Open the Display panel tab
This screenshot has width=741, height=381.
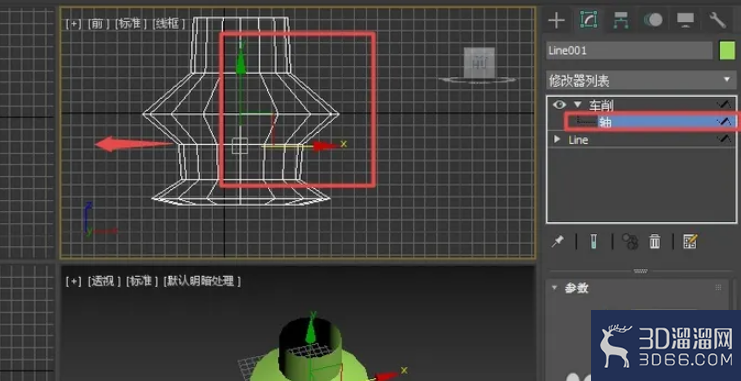[x=685, y=20]
